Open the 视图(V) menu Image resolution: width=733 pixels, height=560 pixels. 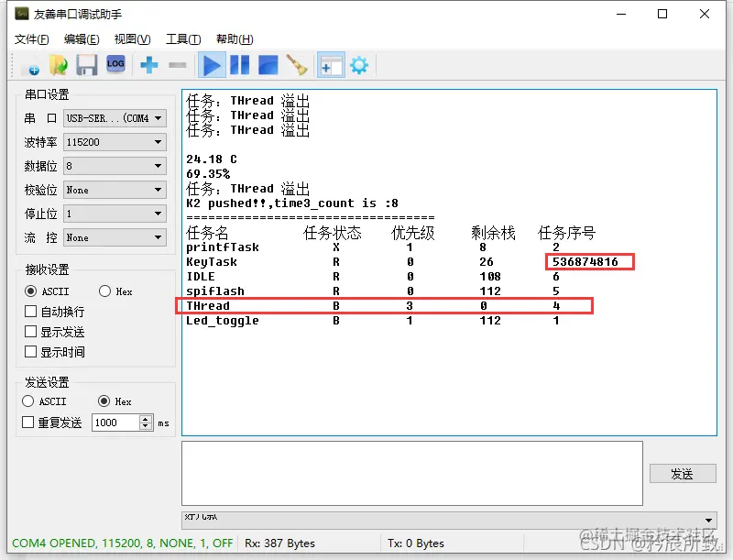click(x=132, y=39)
